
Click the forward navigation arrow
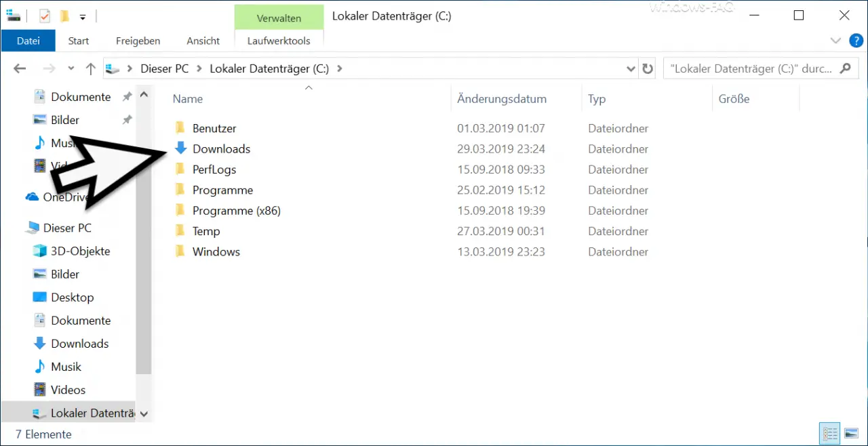[x=49, y=68]
